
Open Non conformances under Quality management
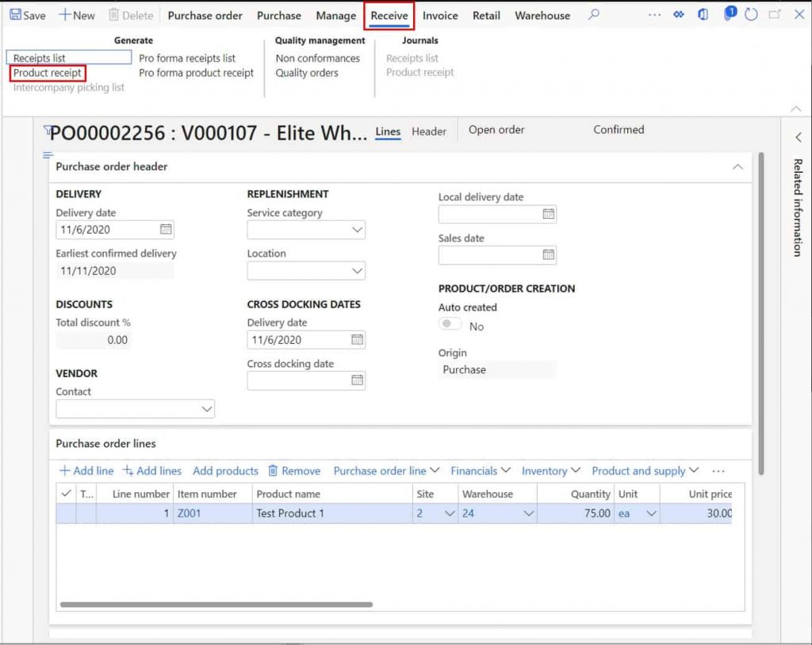pos(317,58)
